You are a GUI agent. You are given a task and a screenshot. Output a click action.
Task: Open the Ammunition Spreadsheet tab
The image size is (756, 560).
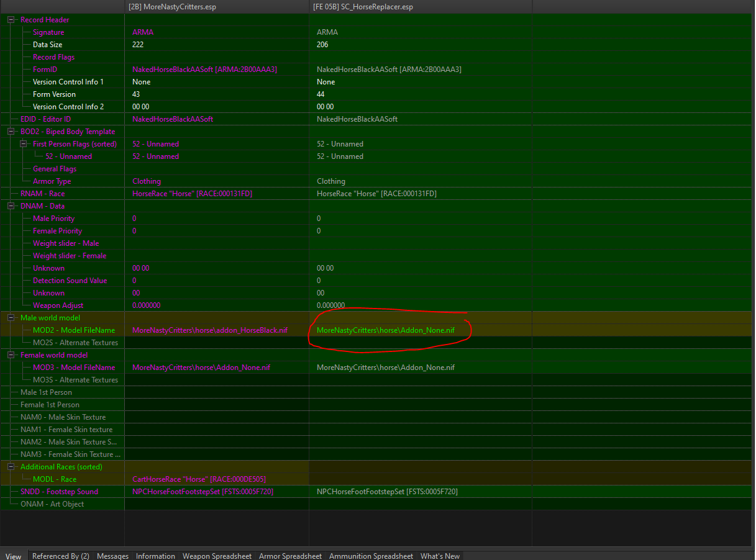point(371,556)
